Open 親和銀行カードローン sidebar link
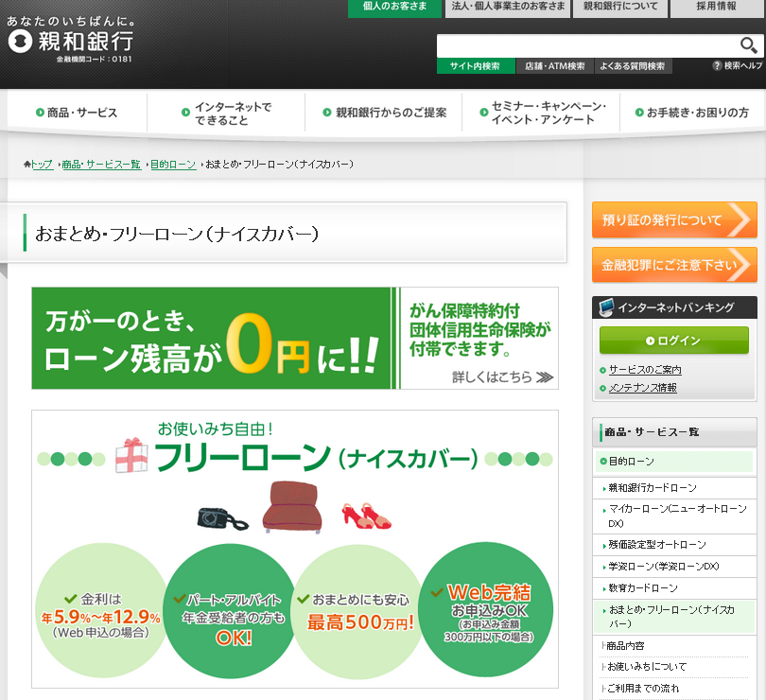Viewport: 766px width, 700px height. coord(653,488)
